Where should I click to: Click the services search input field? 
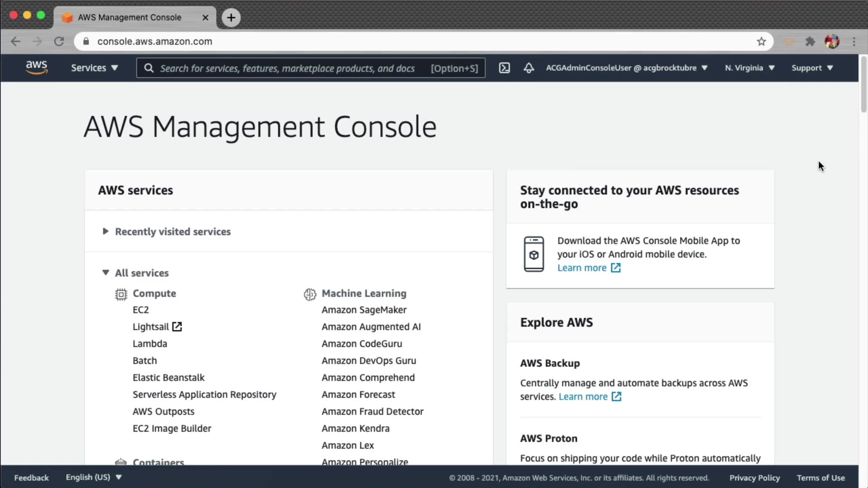pos(287,68)
